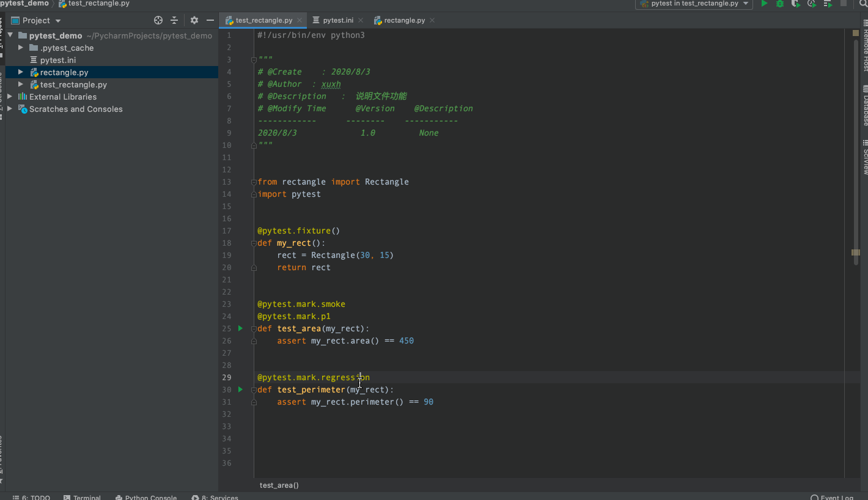Close the pytest.ini editor tab
Screen dimensions: 868x500
click(x=361, y=20)
